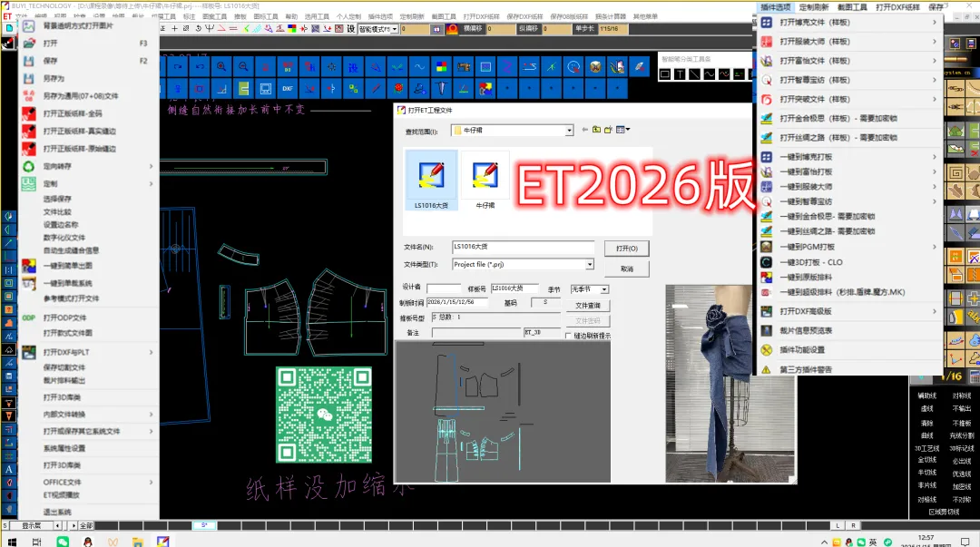This screenshot has width=980, height=547.
Task: Choose 另存为 from the file menu
Action: pos(54,79)
